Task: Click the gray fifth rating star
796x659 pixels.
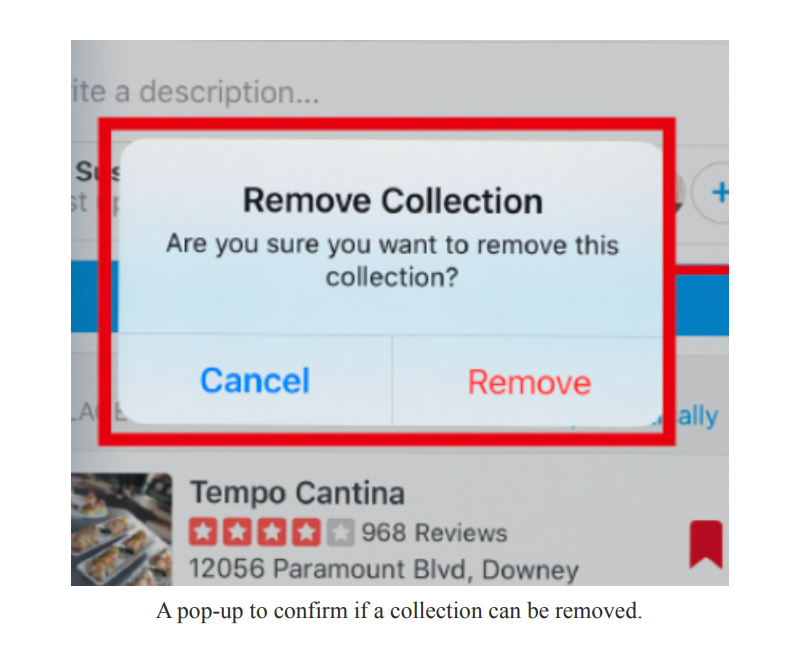Action: click(340, 532)
